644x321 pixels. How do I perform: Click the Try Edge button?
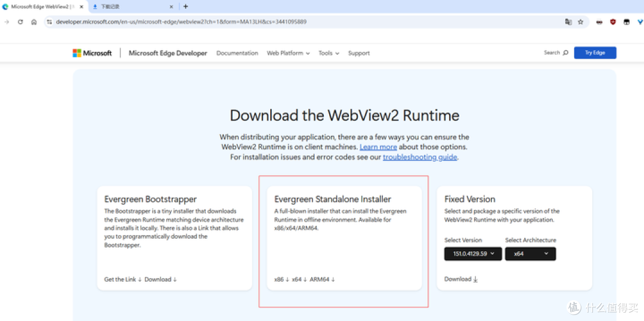coord(595,53)
